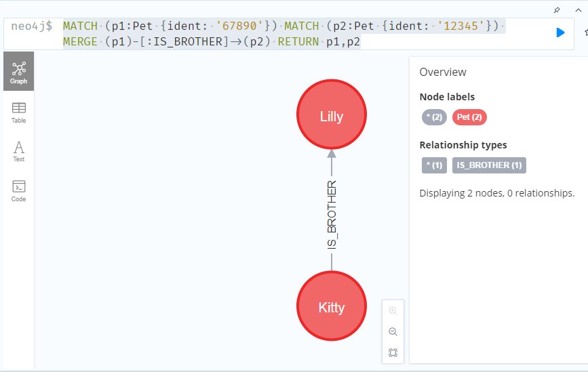Switch to Graph view

click(19, 71)
